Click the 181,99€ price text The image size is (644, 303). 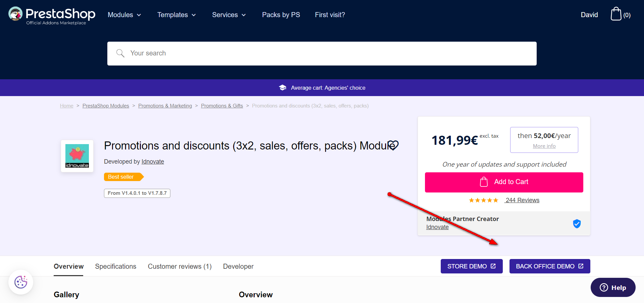(x=454, y=140)
